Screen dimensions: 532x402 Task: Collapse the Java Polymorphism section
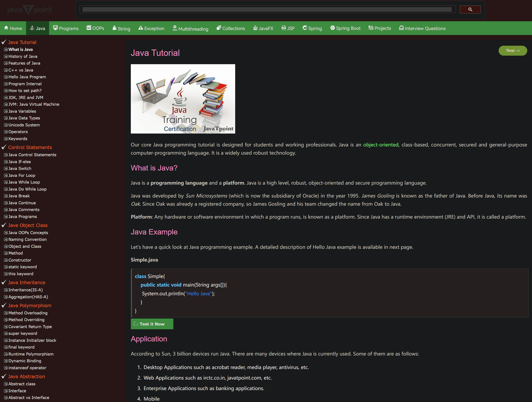click(x=30, y=305)
